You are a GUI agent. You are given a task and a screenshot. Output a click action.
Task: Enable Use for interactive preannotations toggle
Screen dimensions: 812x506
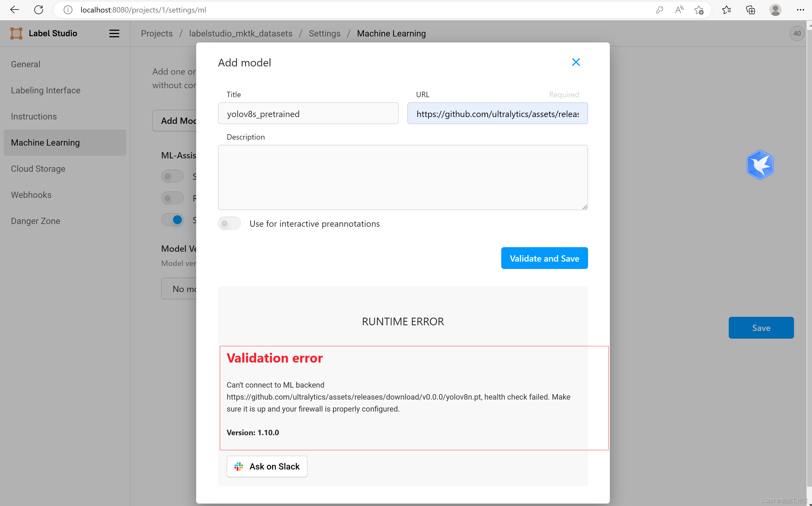pyautogui.click(x=229, y=223)
